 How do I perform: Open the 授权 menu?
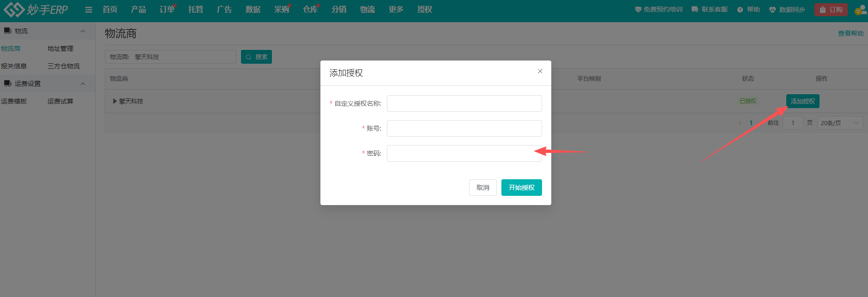[x=425, y=9]
